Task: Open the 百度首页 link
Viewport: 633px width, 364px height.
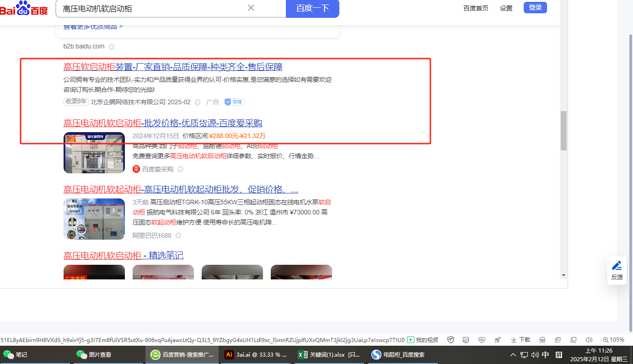Action: (476, 8)
